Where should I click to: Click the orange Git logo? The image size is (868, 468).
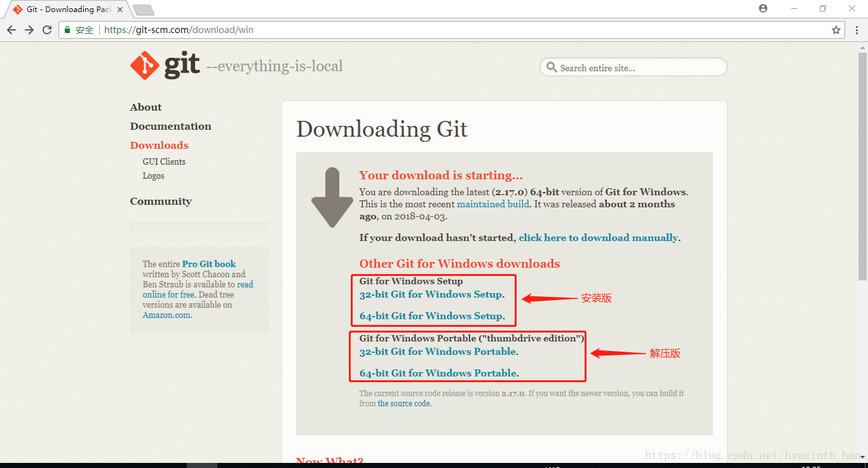pyautogui.click(x=165, y=65)
